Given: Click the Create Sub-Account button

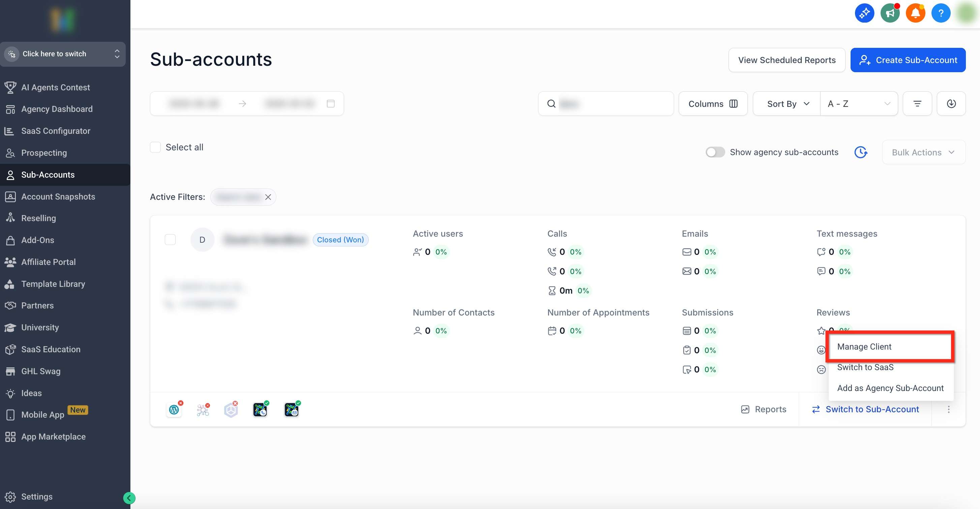Looking at the screenshot, I should click(x=908, y=60).
